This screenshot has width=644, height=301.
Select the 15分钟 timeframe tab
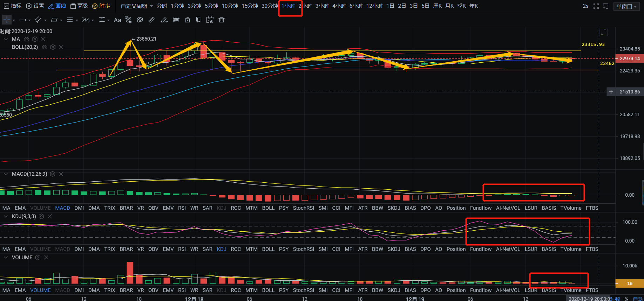(x=250, y=6)
